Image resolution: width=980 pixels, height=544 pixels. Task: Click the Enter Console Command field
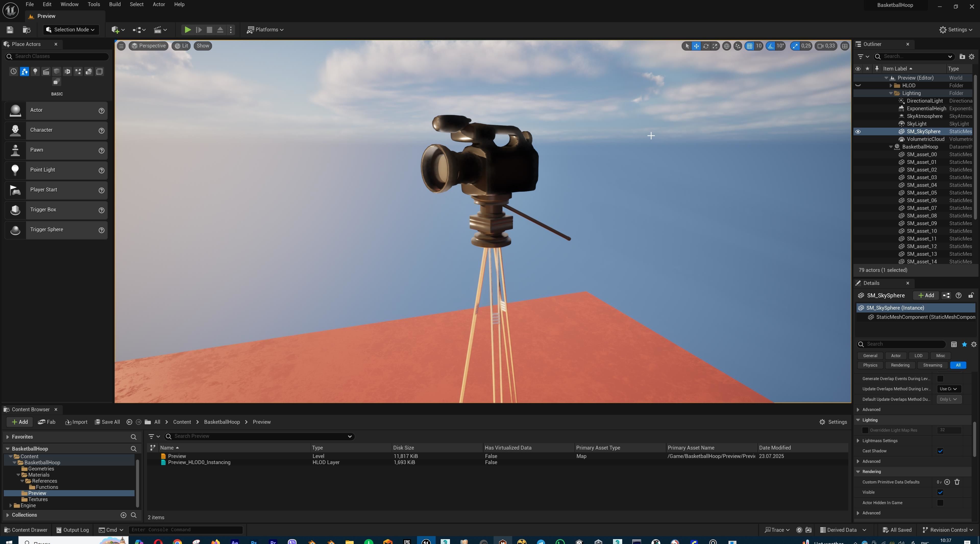185,529
